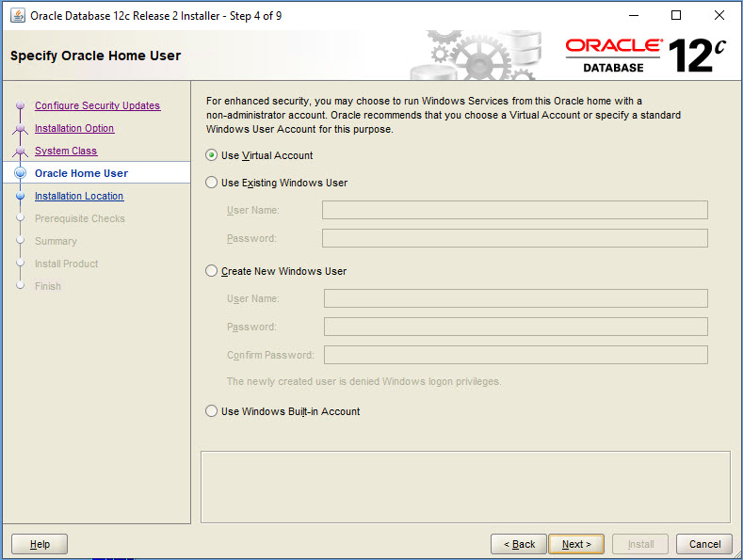Go to Installation Option step
743x560 pixels.
(x=74, y=128)
